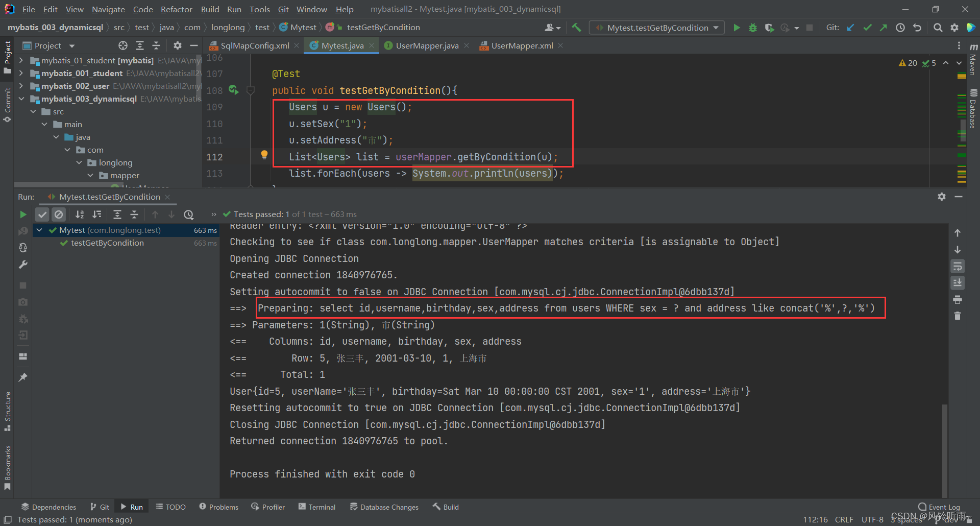Image resolution: width=980 pixels, height=526 pixels.
Task: Collapse all icon in Project panel
Action: click(x=156, y=45)
